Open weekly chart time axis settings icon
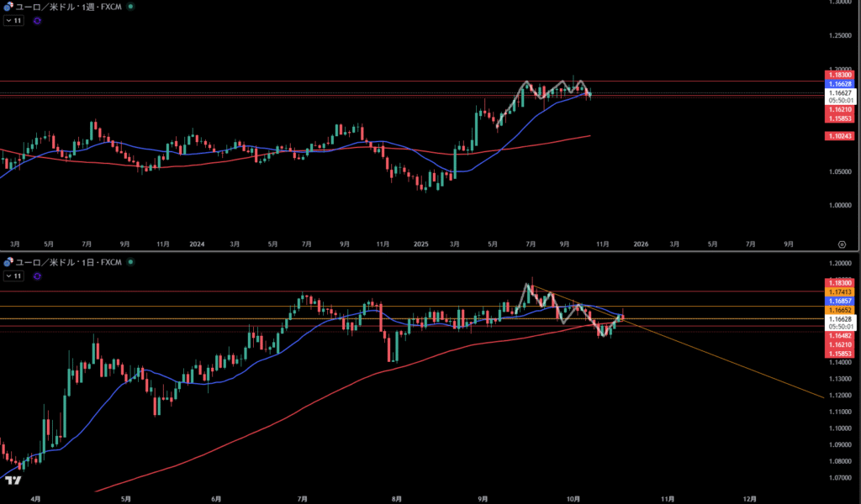The width and height of the screenshot is (861, 504). point(842,244)
